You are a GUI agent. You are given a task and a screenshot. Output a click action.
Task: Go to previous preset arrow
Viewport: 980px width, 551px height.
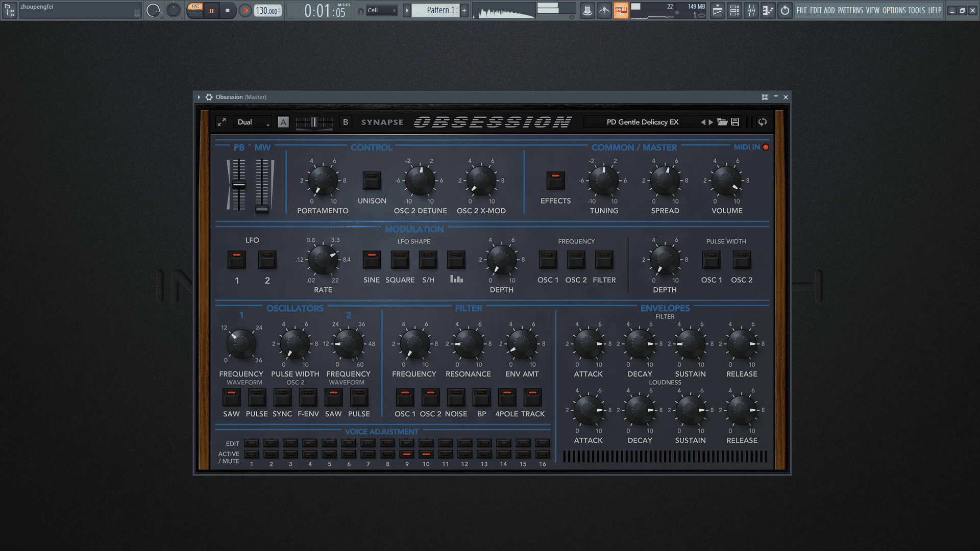pyautogui.click(x=703, y=122)
